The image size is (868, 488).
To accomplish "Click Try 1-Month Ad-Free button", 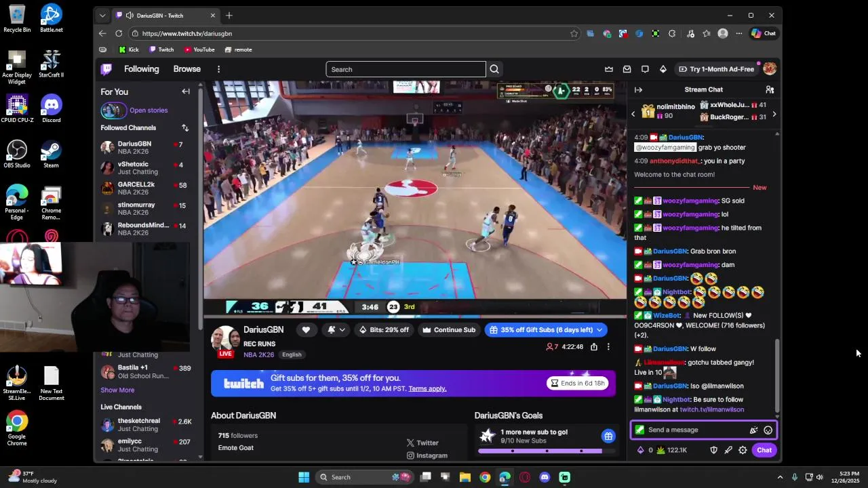I will click(717, 69).
